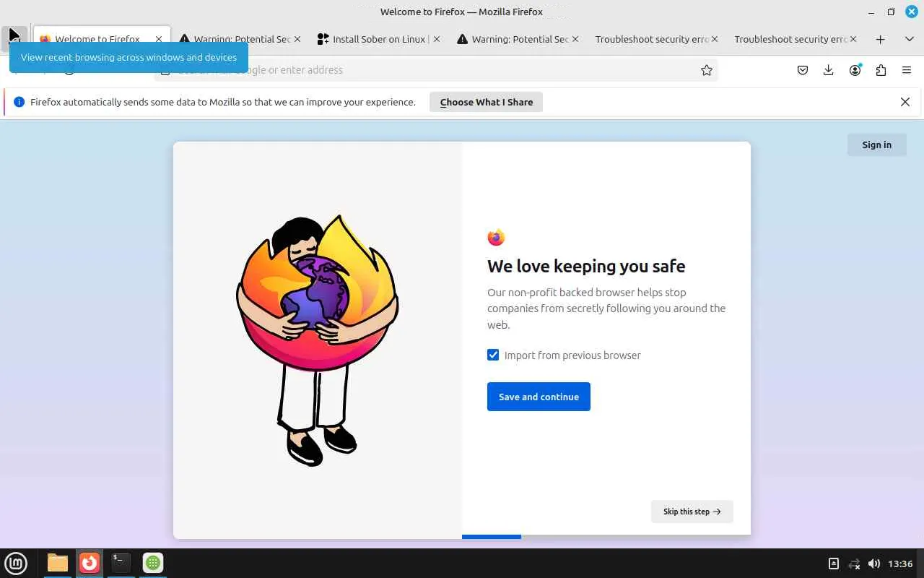
Task: Click Choose What I Share
Action: coord(487,102)
